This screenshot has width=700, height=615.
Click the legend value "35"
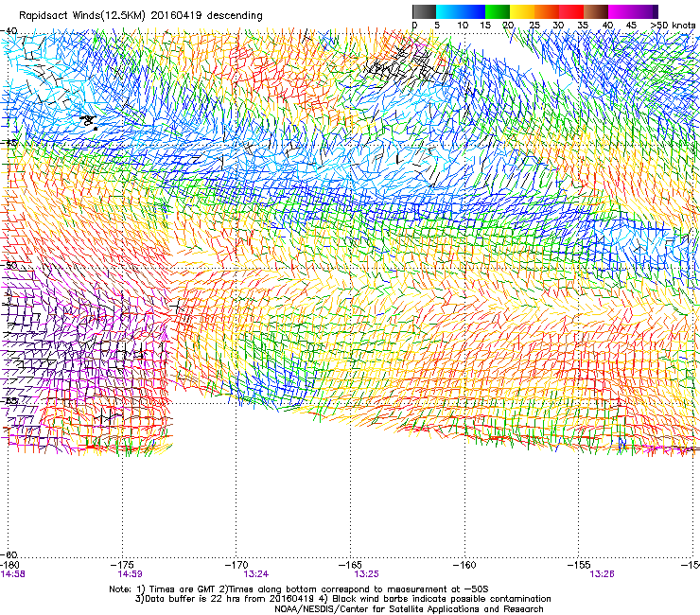pos(583,26)
